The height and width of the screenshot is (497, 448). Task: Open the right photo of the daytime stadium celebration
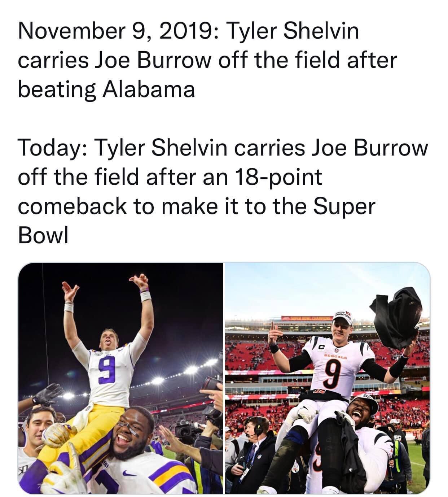tap(328, 377)
